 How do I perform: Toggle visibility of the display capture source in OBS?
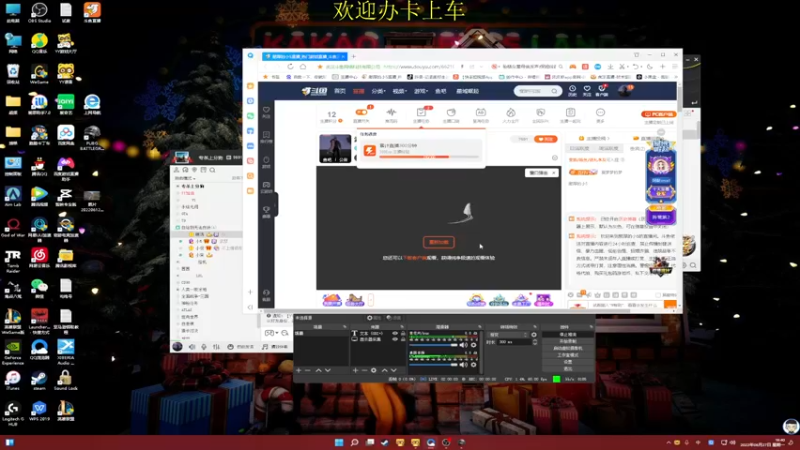point(395,339)
